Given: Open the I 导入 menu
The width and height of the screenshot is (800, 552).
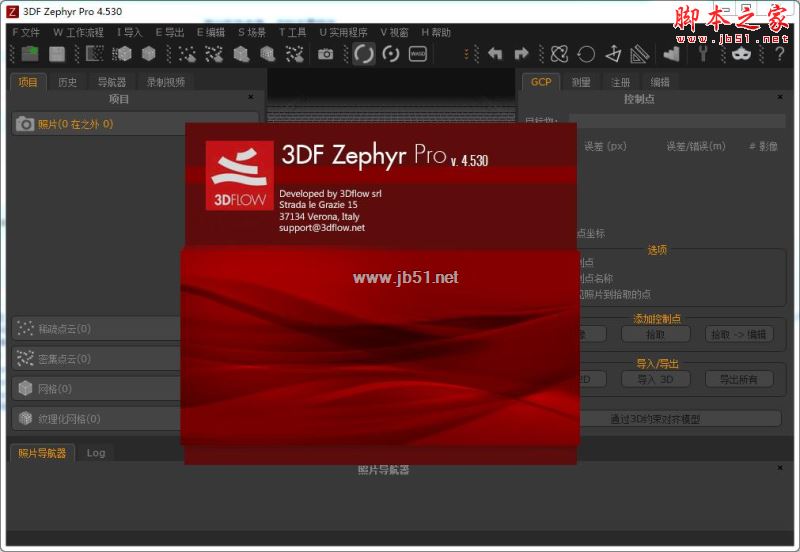Looking at the screenshot, I should coord(130,32).
